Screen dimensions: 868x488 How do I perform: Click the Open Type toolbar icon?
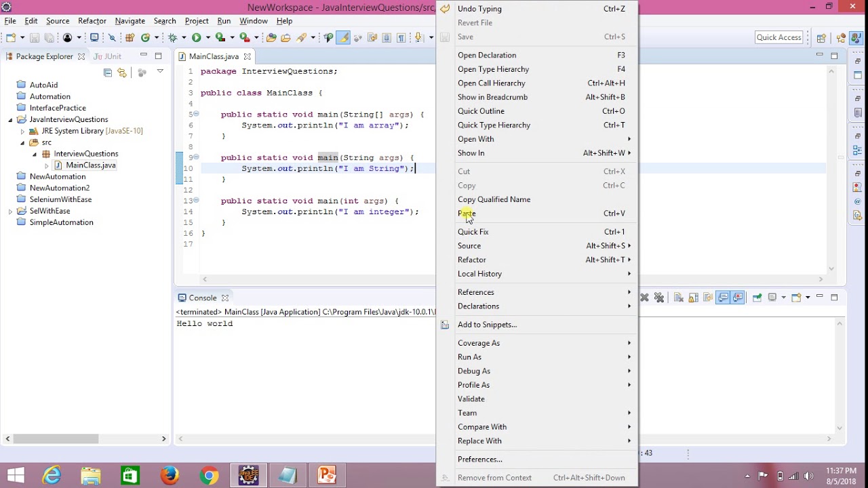(271, 37)
